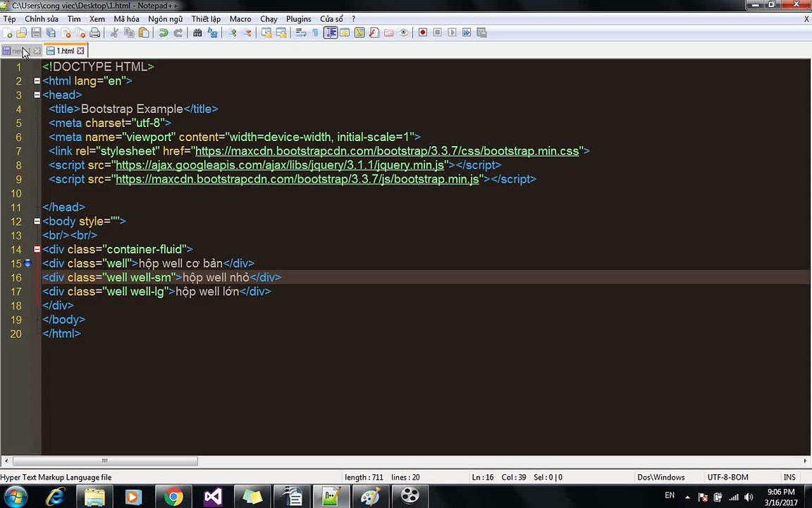Click the Stop Recording macro icon

tap(438, 32)
